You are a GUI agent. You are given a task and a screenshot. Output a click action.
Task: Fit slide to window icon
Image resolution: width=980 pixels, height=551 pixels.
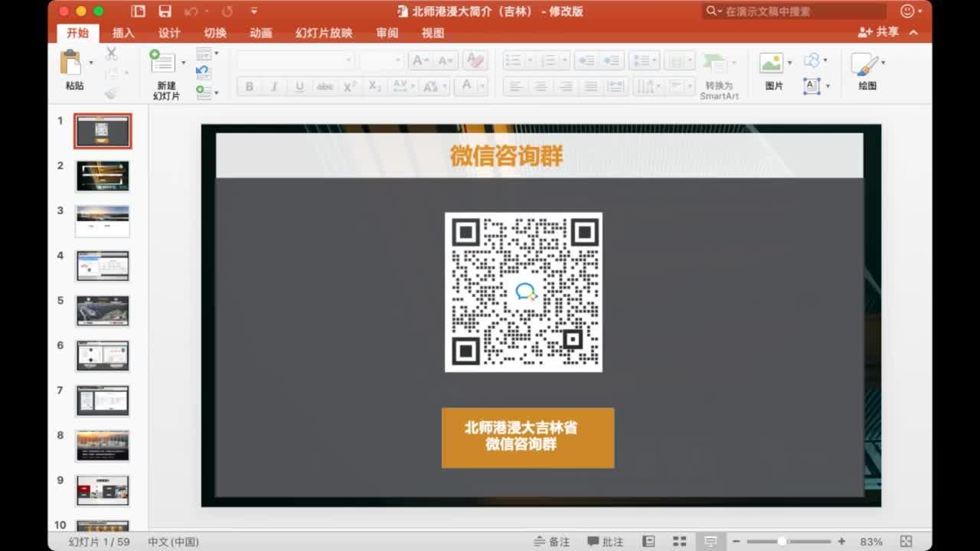coord(906,542)
